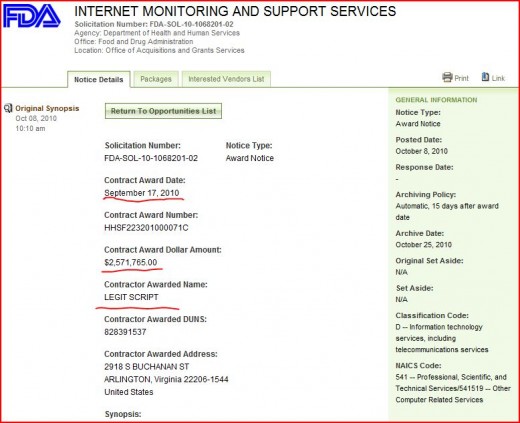Click the DUNS number 828391537

(125, 332)
